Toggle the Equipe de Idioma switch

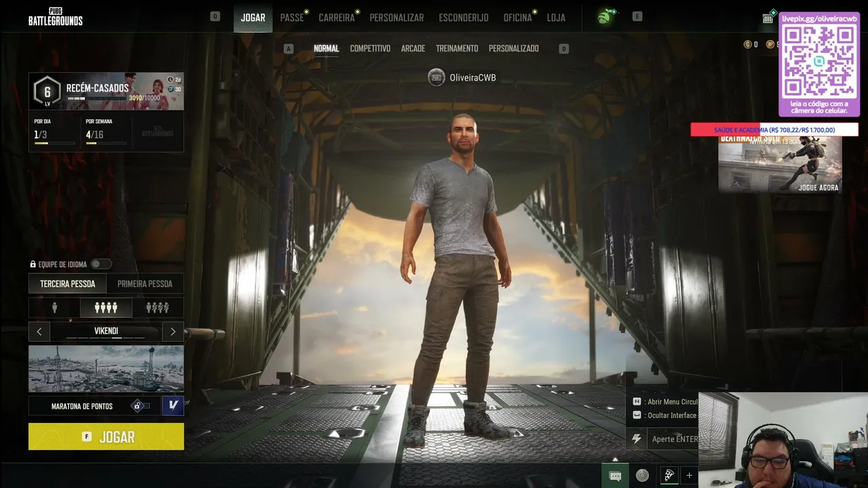pos(100,264)
